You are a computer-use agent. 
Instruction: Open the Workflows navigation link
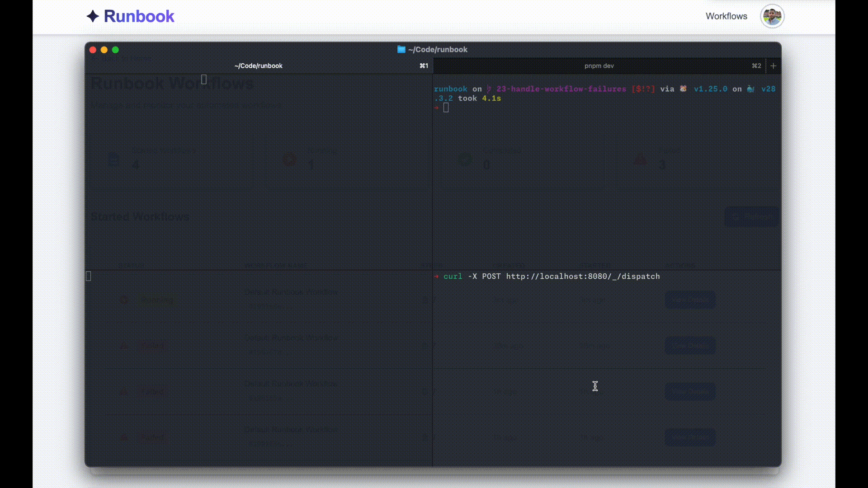[x=726, y=16]
